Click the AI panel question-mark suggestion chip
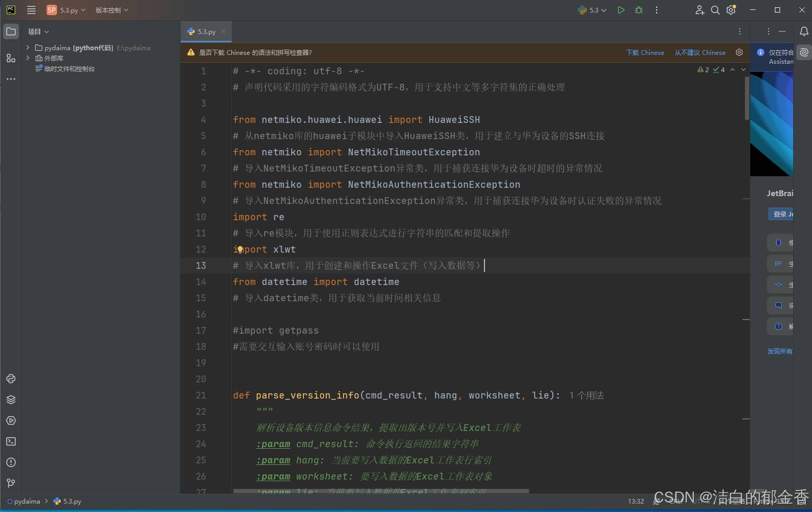Viewport: 812px width, 512px height. click(x=780, y=326)
